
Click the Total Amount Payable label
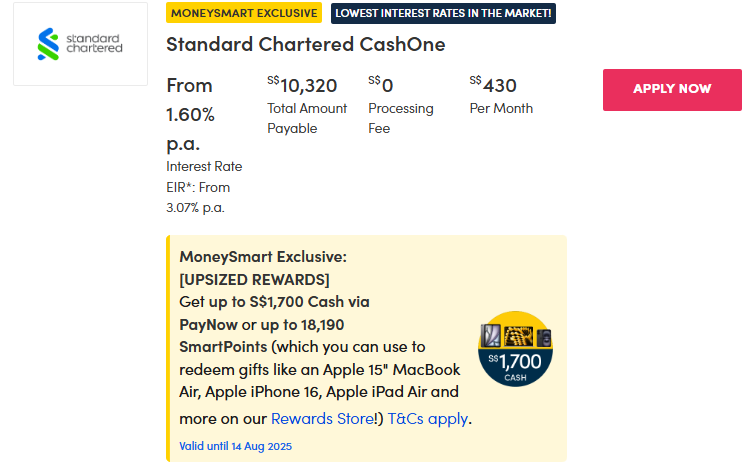tap(307, 118)
